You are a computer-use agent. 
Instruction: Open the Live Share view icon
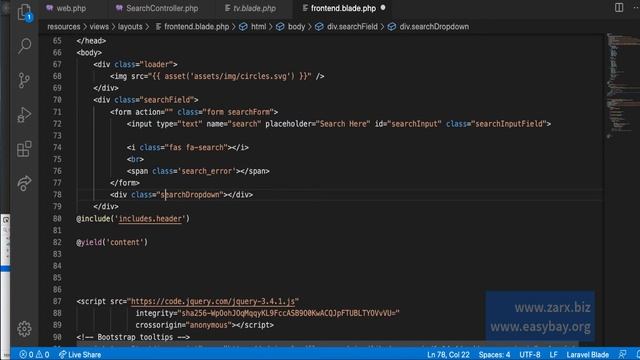pyautogui.click(x=24, y=183)
